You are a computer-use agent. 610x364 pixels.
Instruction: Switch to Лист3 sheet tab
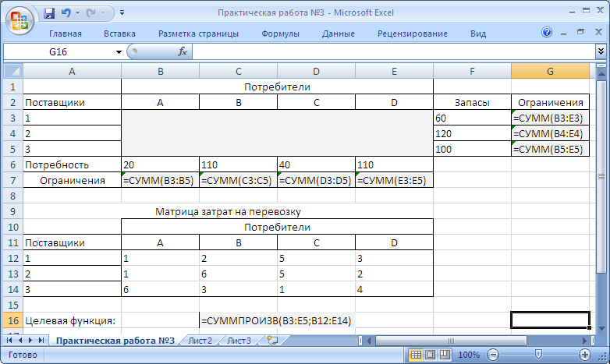pyautogui.click(x=239, y=341)
